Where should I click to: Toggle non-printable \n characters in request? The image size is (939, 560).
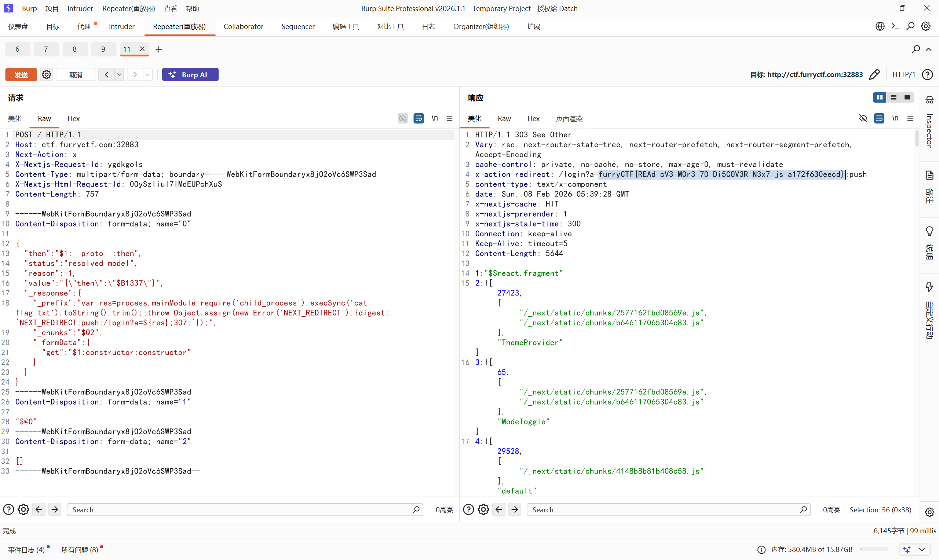pos(435,118)
